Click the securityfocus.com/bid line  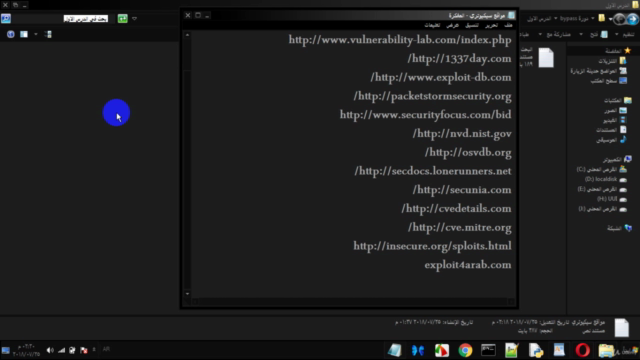pyautogui.click(x=426, y=115)
